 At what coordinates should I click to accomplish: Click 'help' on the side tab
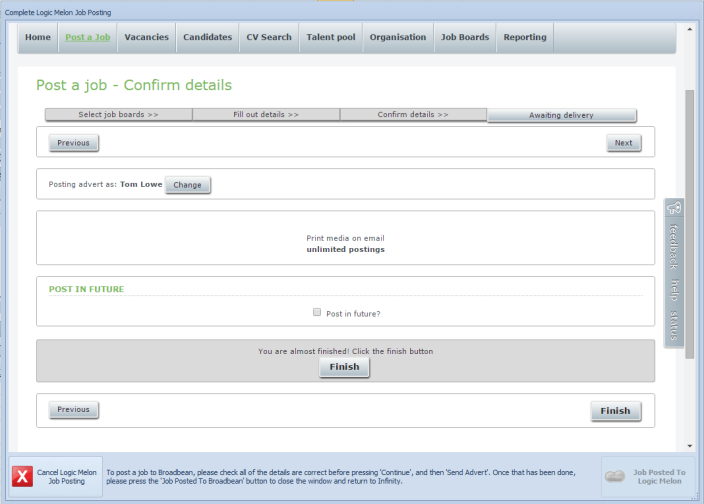click(x=674, y=289)
